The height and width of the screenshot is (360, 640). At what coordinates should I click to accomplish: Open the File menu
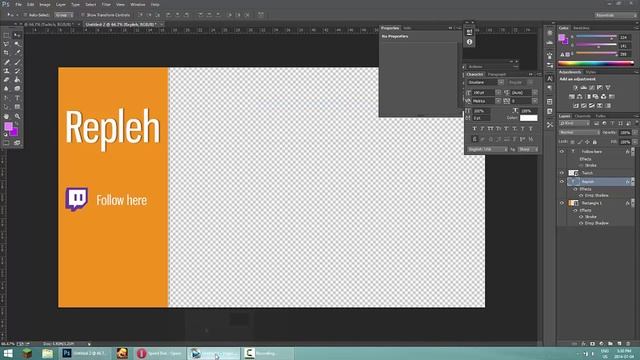tap(18, 4)
